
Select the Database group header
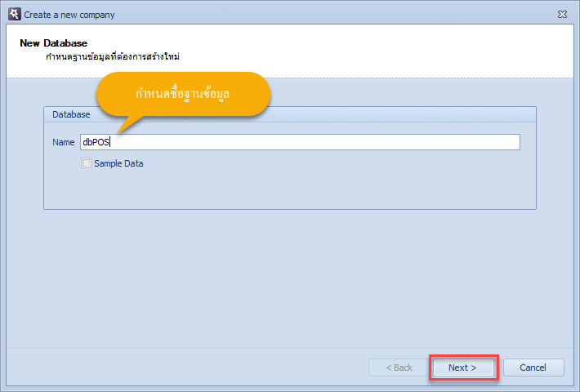[290, 114]
